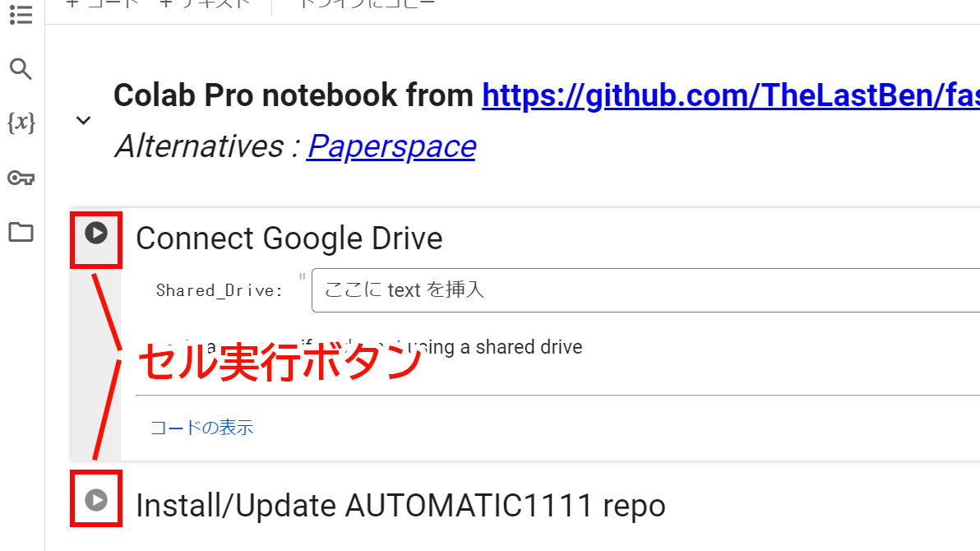Click the Shared_Drive text input field

pos(641,289)
